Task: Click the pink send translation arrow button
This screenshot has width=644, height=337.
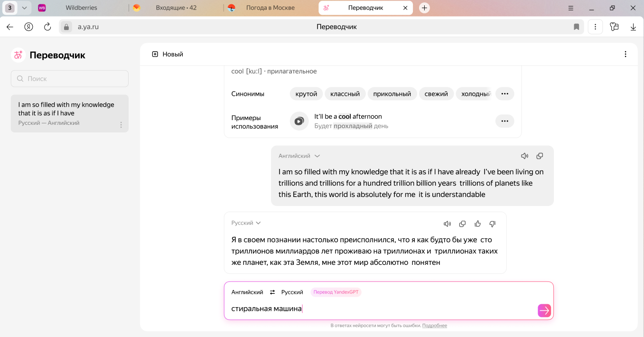Action: click(544, 310)
